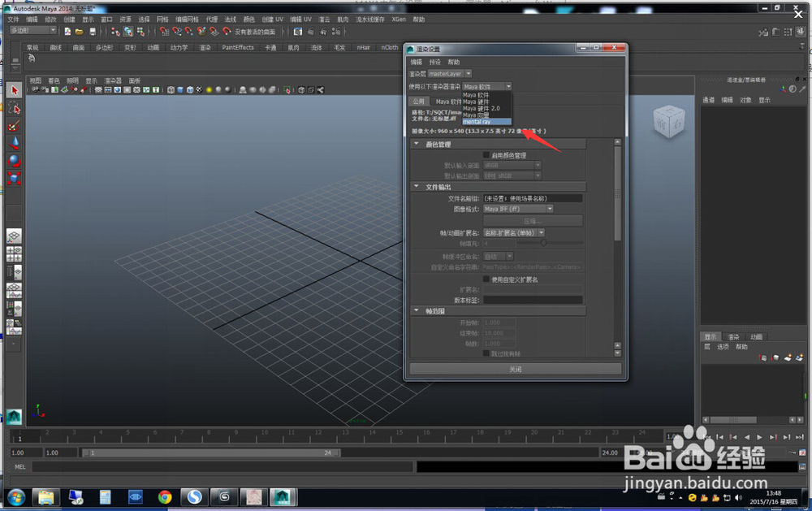Open the polygon menu set dropdown

coord(32,31)
